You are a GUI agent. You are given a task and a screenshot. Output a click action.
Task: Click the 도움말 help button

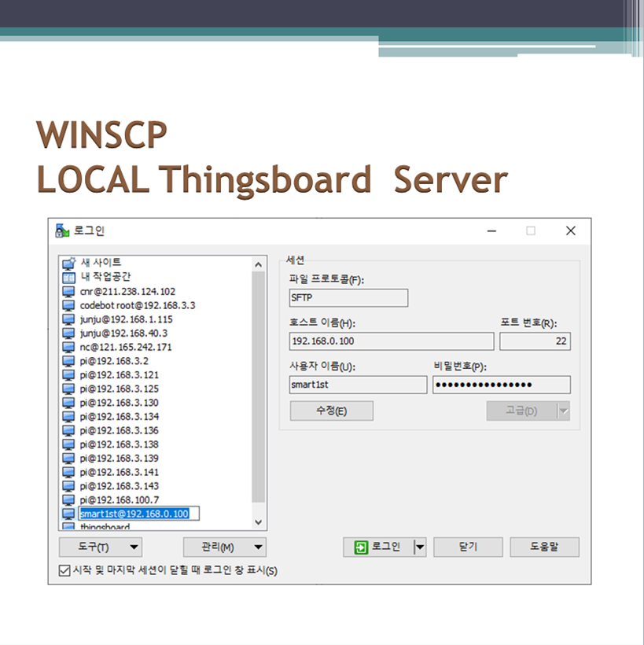click(x=544, y=547)
